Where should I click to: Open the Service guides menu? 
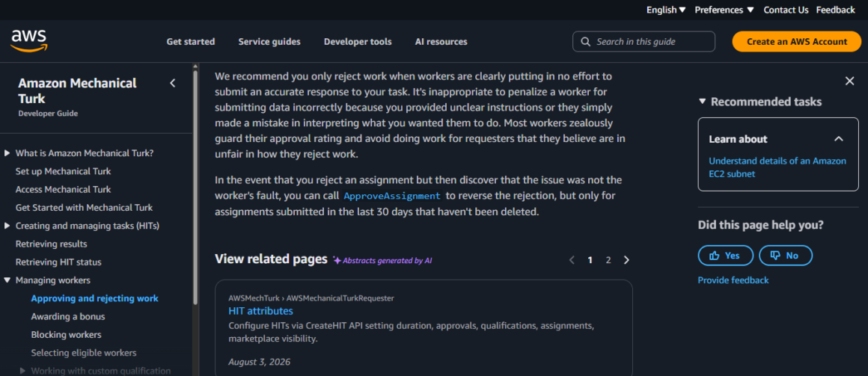point(269,41)
